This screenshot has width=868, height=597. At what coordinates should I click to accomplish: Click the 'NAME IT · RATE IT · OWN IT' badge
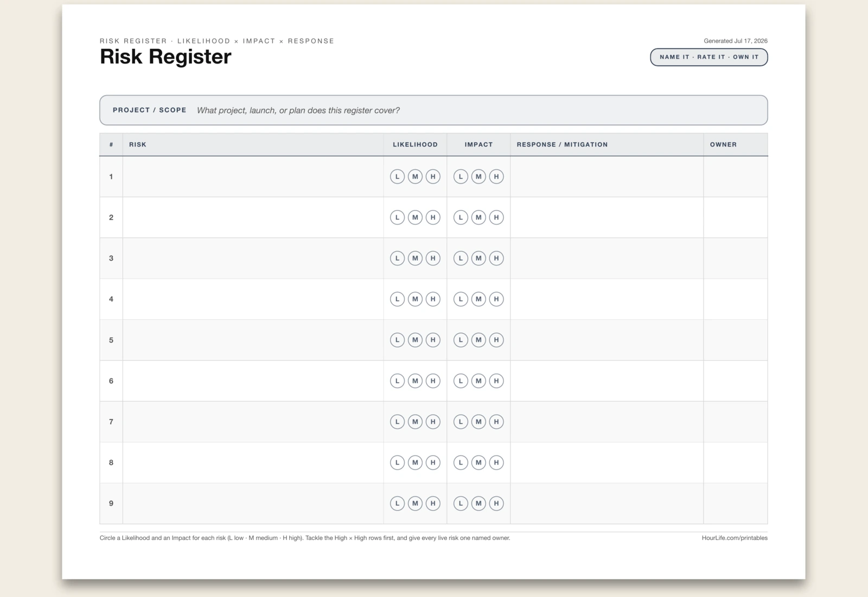709,57
